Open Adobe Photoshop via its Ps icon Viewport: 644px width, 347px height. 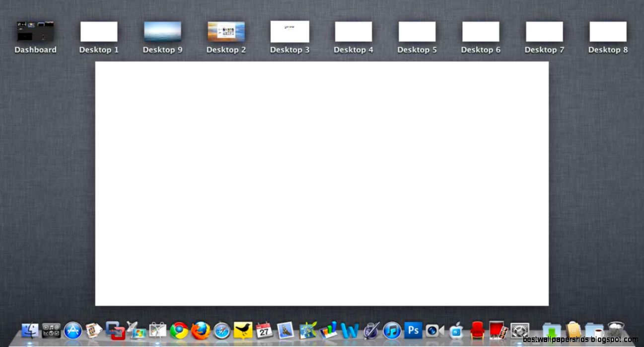click(414, 329)
